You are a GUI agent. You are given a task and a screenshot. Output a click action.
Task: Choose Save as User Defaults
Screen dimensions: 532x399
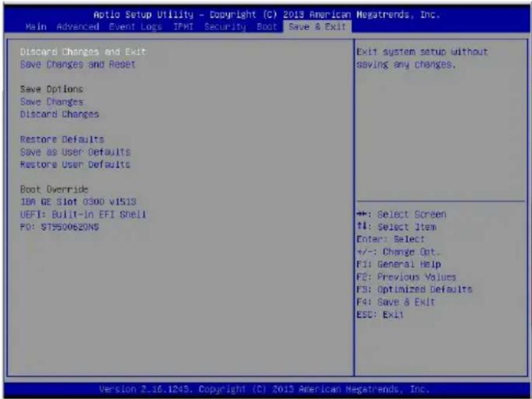76,152
